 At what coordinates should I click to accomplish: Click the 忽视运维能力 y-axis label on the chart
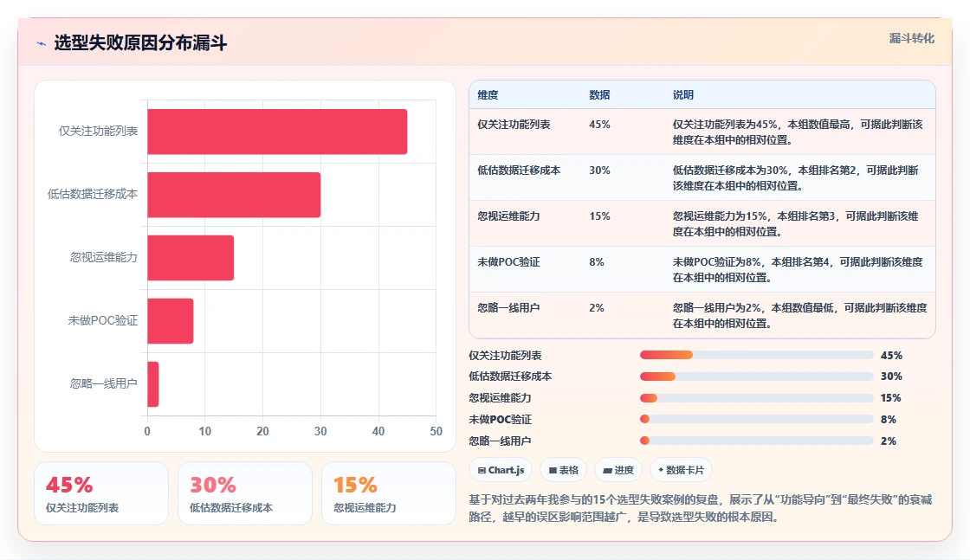104,257
